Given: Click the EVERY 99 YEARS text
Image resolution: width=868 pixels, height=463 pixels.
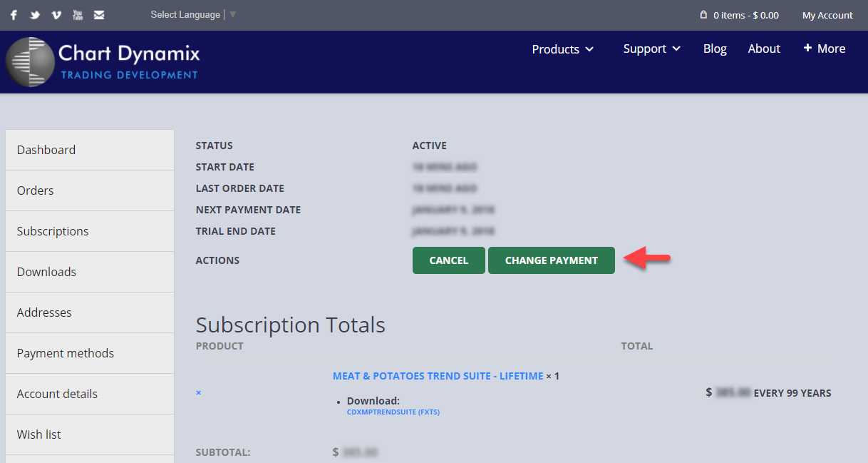Looking at the screenshot, I should tap(792, 393).
